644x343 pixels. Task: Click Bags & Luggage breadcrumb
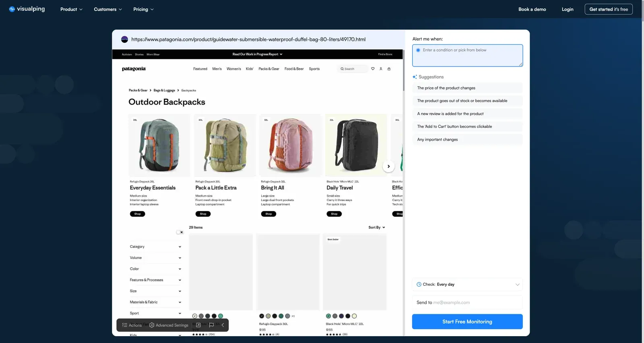pyautogui.click(x=164, y=90)
